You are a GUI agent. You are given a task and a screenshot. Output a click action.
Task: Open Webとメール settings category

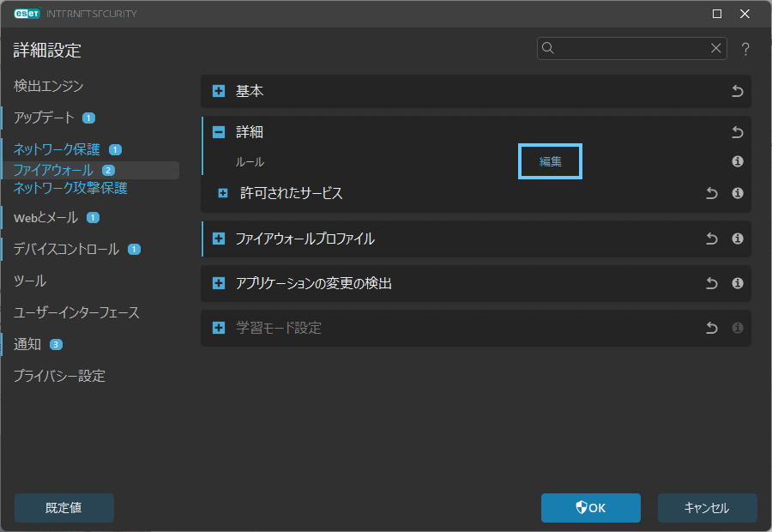click(45, 218)
